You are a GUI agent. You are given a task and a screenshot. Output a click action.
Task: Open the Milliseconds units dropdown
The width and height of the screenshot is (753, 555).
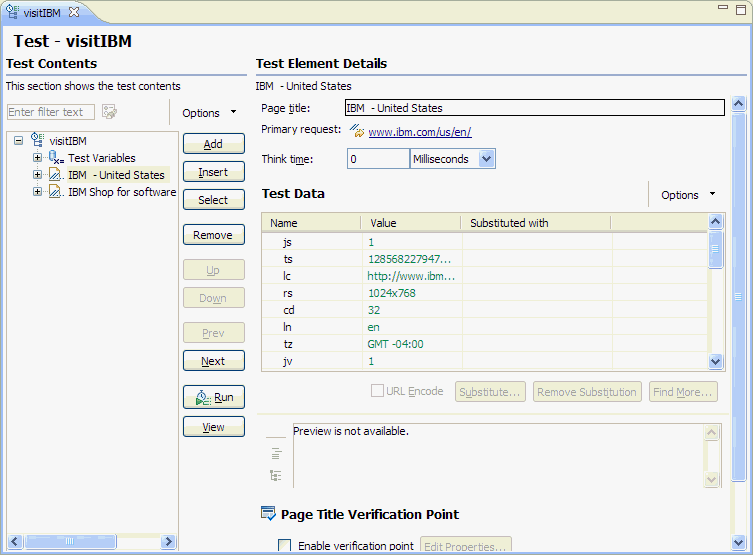click(486, 159)
